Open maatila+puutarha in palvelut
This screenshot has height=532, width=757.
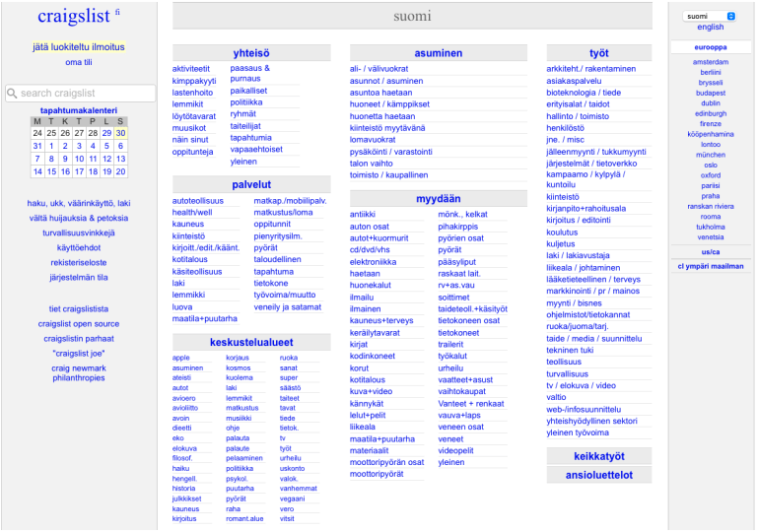(x=205, y=318)
